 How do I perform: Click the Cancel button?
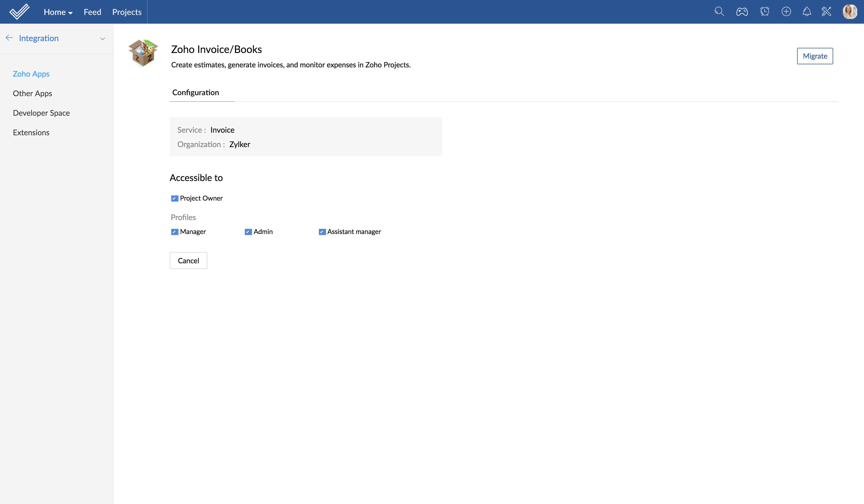188,260
